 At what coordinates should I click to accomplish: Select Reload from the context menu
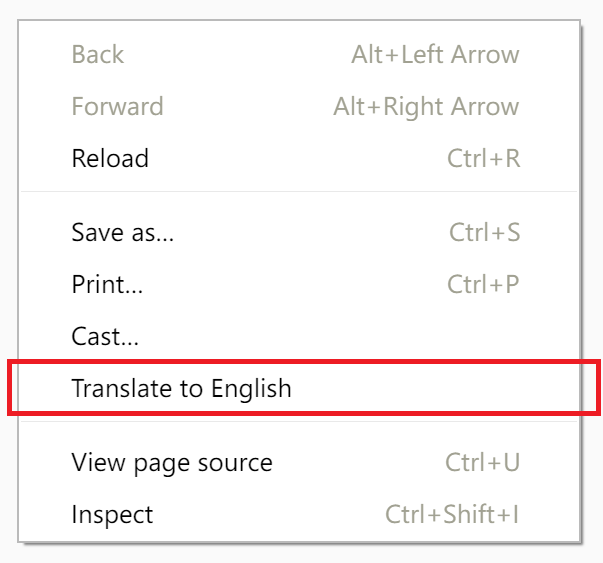pyautogui.click(x=110, y=159)
